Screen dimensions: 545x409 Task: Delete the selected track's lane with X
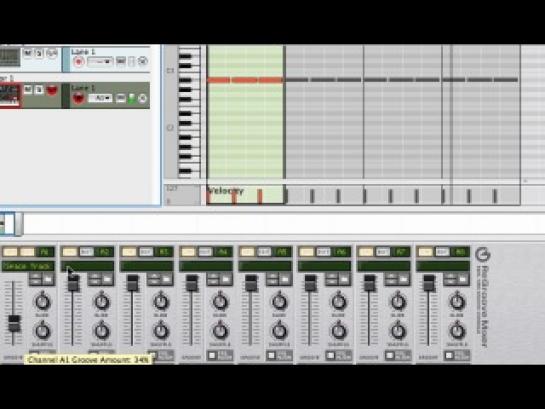pos(142,99)
